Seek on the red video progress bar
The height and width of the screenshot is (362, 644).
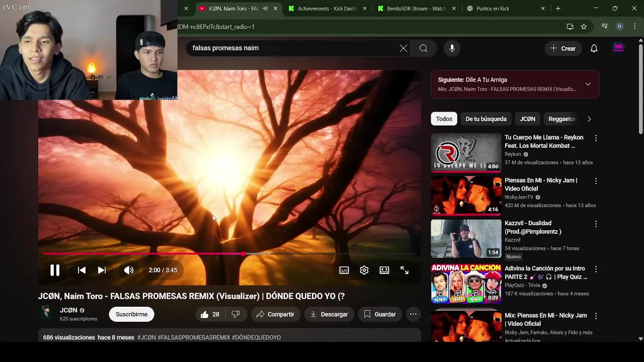tap(229, 254)
